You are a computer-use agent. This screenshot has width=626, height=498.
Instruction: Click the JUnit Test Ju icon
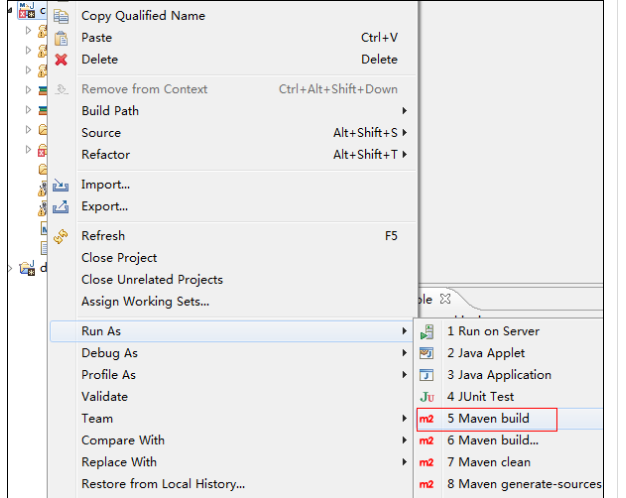coord(427,397)
